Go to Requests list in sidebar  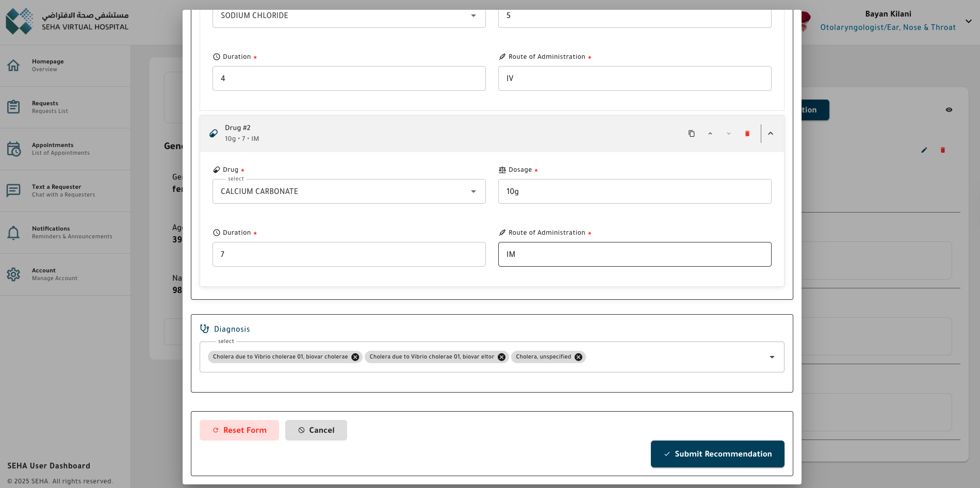(x=50, y=107)
